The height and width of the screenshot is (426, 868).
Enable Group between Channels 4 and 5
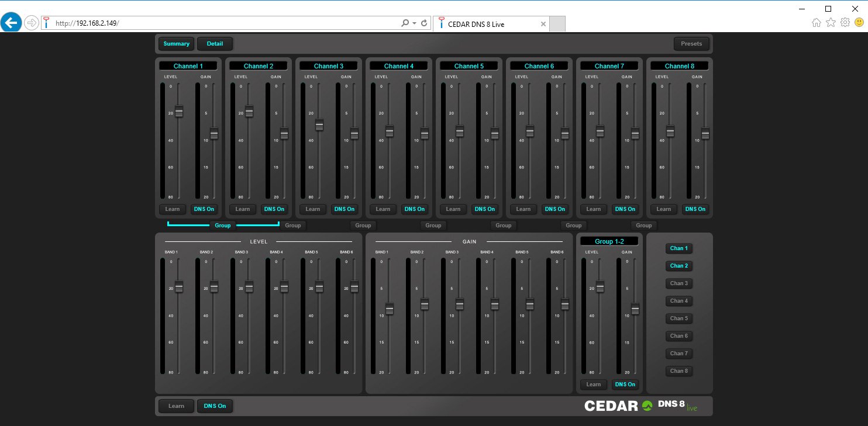tap(433, 226)
